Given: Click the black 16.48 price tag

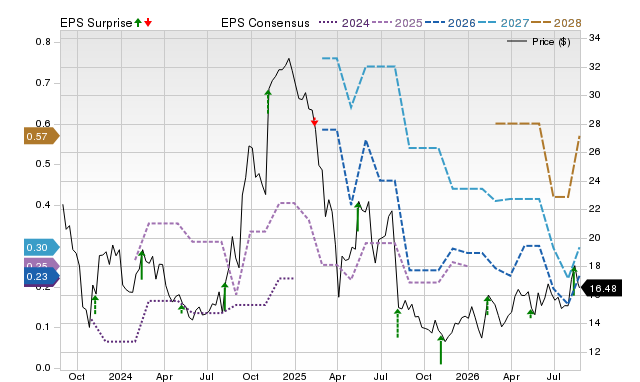Looking at the screenshot, I should pos(601,289).
